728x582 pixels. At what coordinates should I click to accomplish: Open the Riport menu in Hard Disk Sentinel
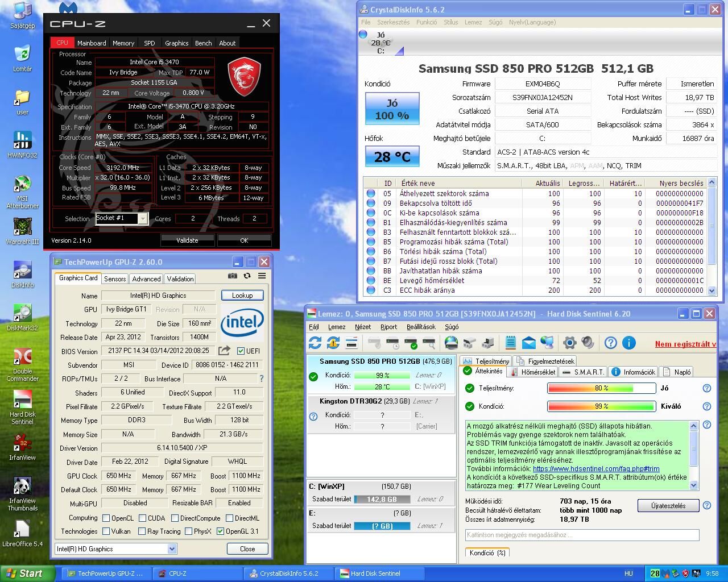(x=388, y=327)
